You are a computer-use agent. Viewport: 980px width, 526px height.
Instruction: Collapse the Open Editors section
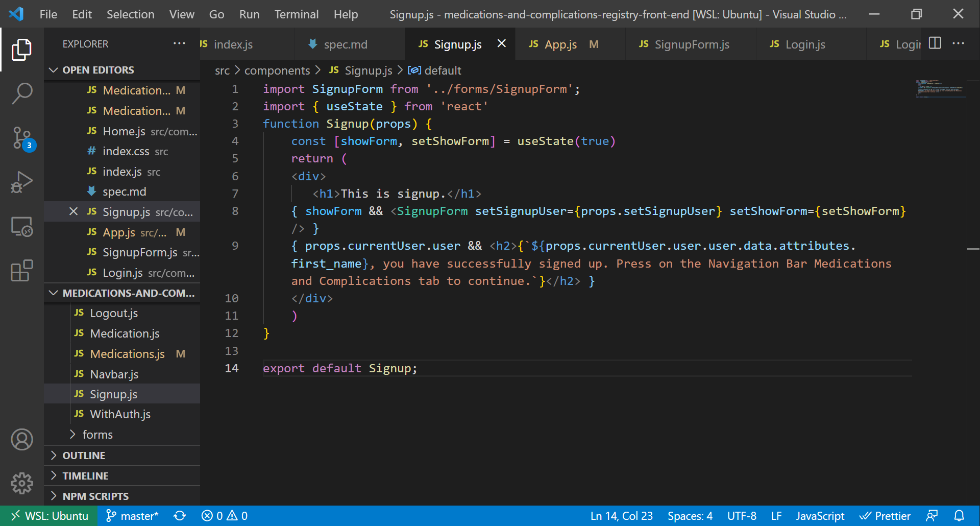coord(98,70)
